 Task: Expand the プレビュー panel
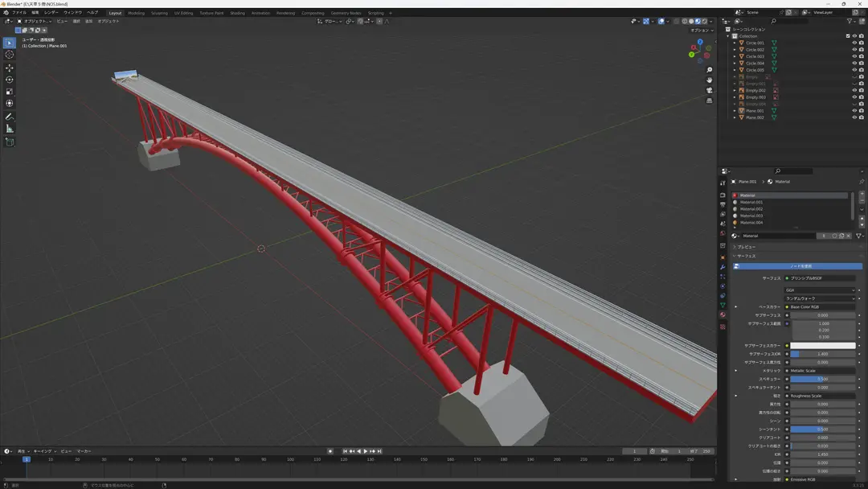(x=746, y=247)
